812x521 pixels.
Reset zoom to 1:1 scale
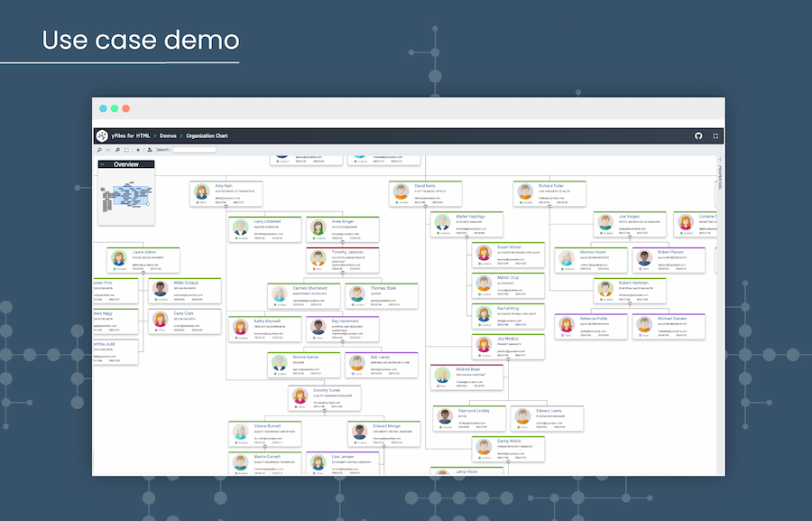pyautogui.click(x=108, y=150)
